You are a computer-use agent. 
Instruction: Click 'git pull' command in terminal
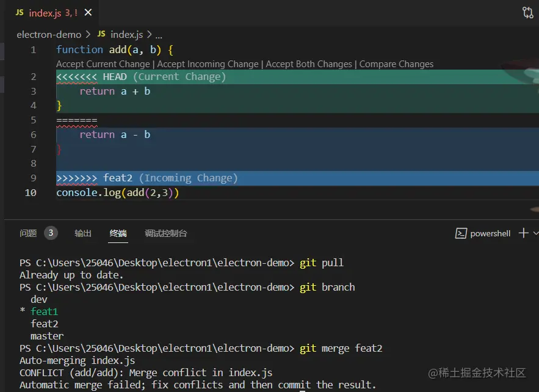tap(322, 263)
